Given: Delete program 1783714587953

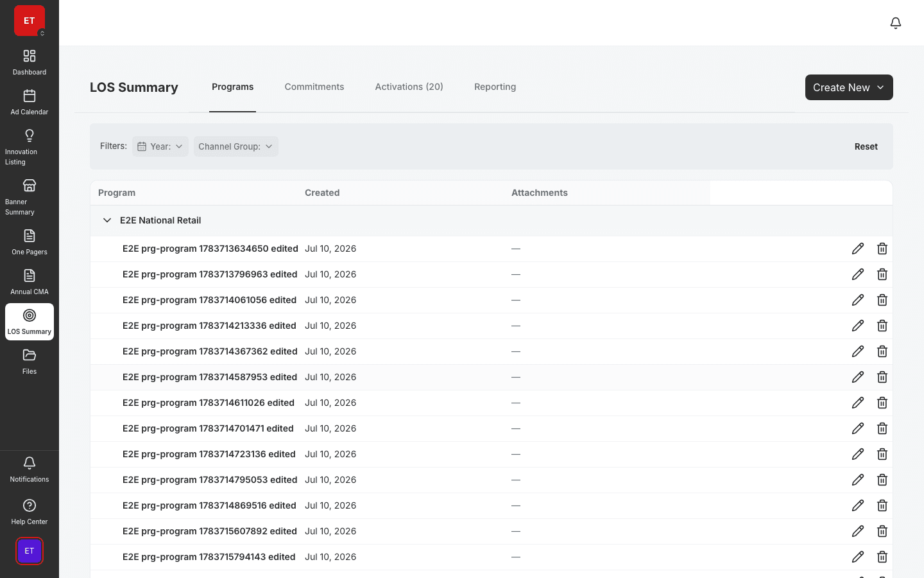Looking at the screenshot, I should pyautogui.click(x=882, y=377).
